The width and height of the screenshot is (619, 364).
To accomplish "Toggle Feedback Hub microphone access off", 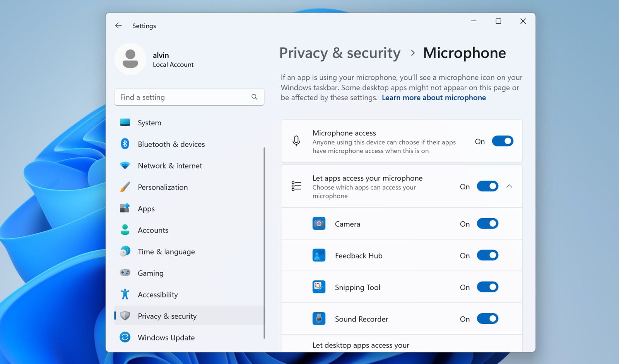I will tap(487, 255).
